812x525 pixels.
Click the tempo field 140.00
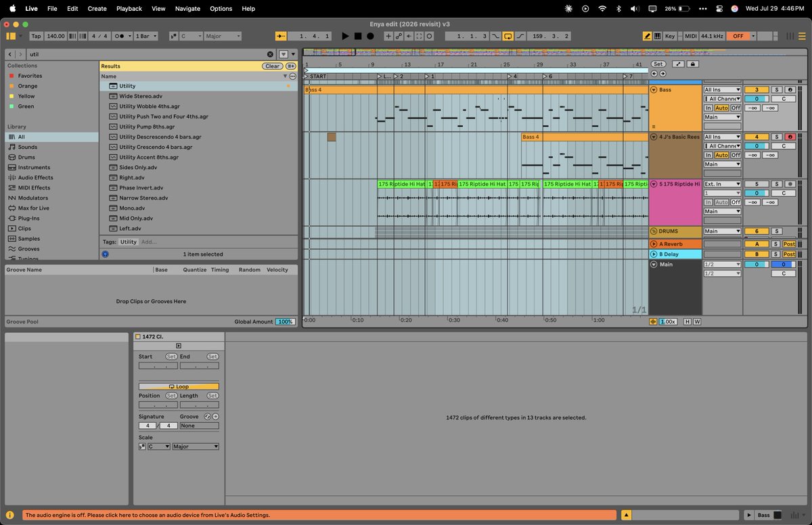pos(55,36)
